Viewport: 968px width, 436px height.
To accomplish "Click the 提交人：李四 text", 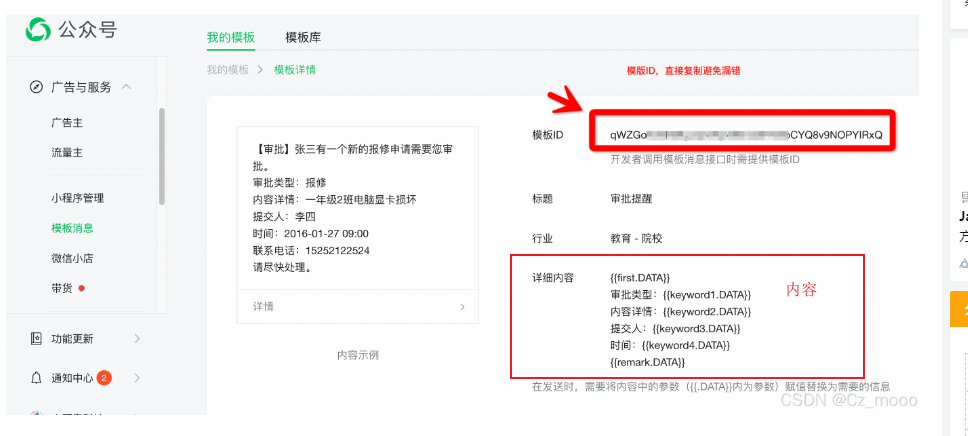I will (x=284, y=217).
